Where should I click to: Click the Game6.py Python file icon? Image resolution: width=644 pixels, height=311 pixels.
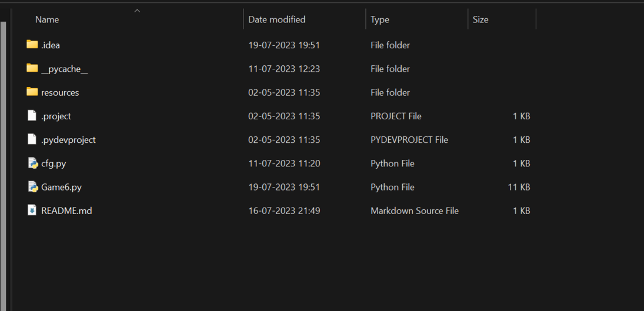coord(32,187)
